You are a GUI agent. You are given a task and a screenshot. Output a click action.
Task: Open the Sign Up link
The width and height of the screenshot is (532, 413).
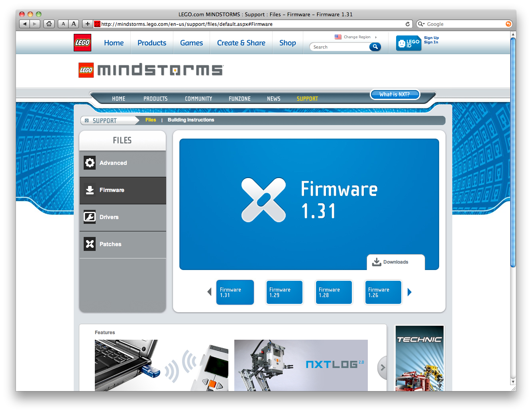[431, 37]
